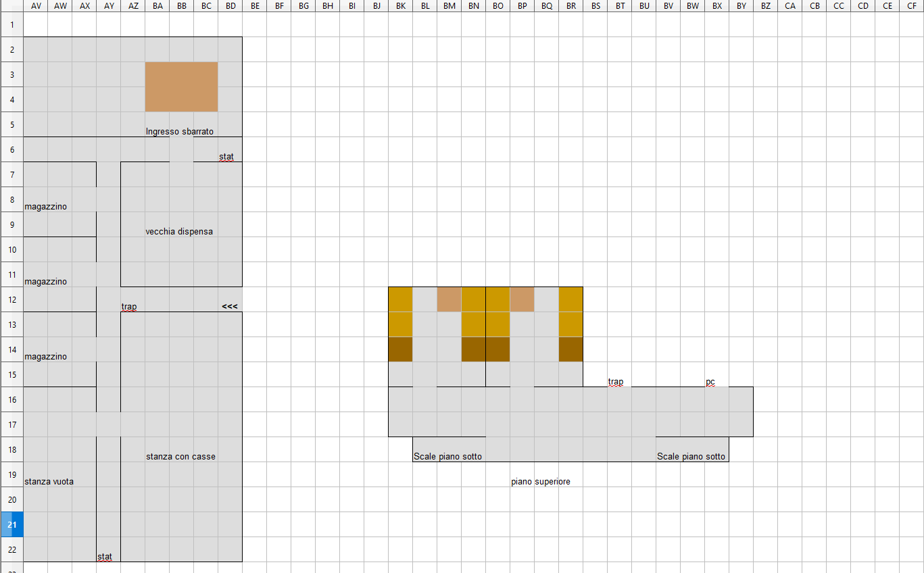Click the column AV header
The image size is (924, 573).
click(35, 6)
